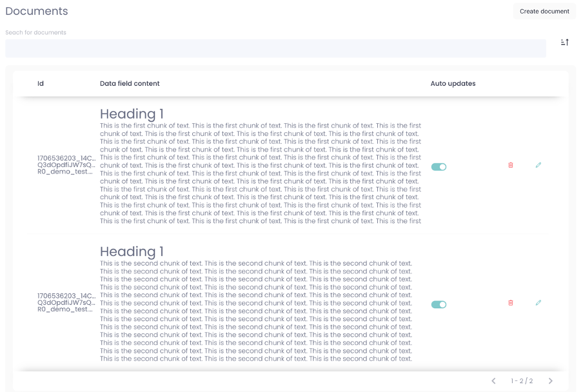Select the Id of the first chunk row
Viewport: 583px width, 392px height.
pos(65,165)
